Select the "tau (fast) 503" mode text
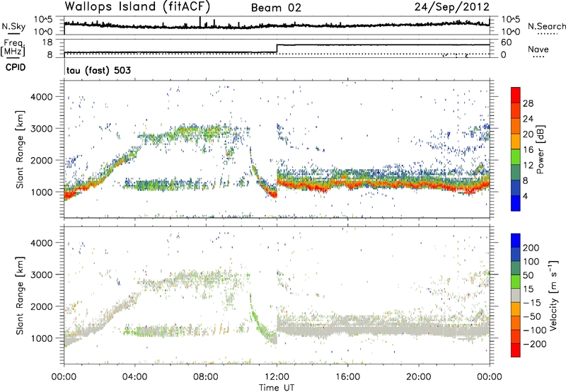The height and width of the screenshot is (392, 566). (x=98, y=70)
